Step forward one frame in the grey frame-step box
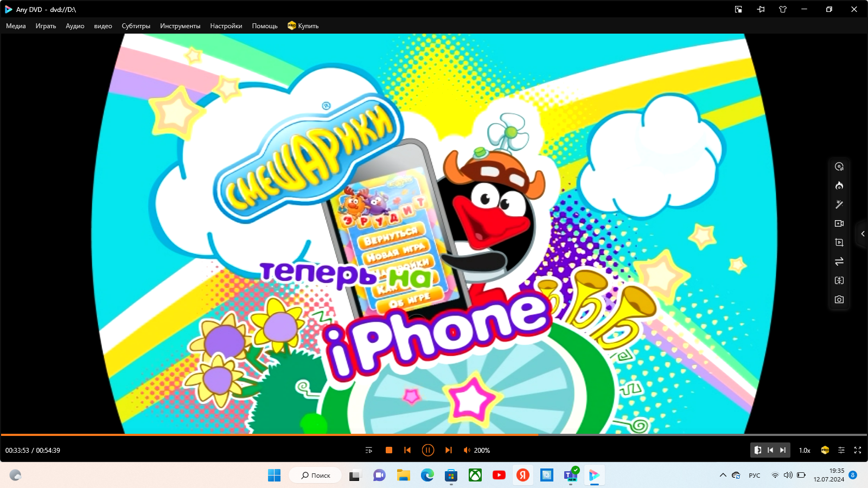Image resolution: width=868 pixels, height=488 pixels. click(783, 450)
